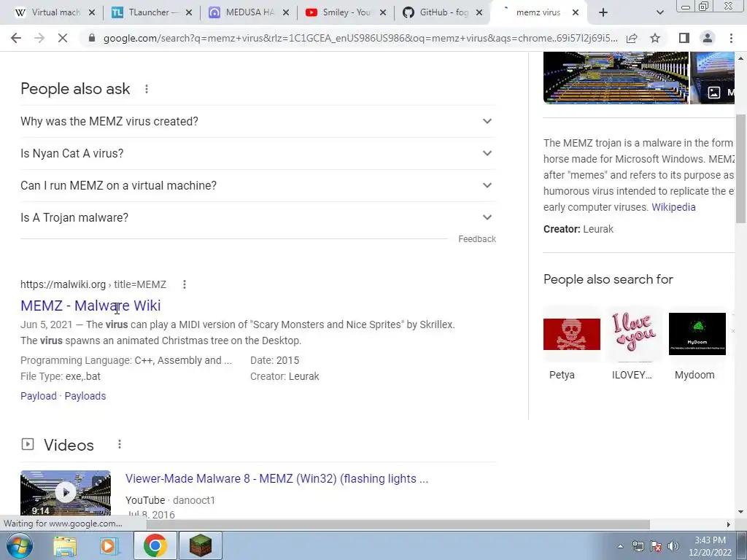Viewport: 747px width, 560px height.
Task: Open Viewer-Made Malware 8 video link
Action: pyautogui.click(x=276, y=478)
